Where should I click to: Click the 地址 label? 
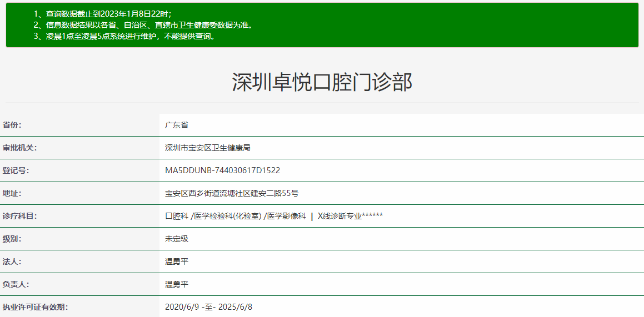pos(12,193)
